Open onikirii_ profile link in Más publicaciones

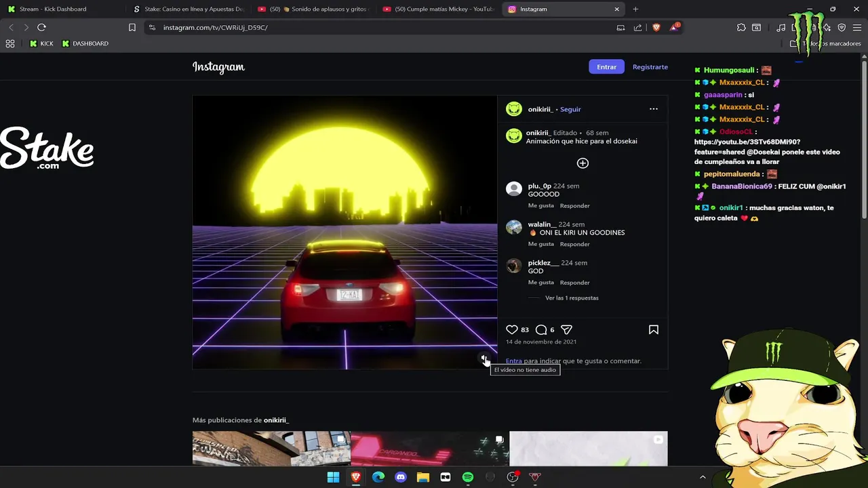coord(276,420)
